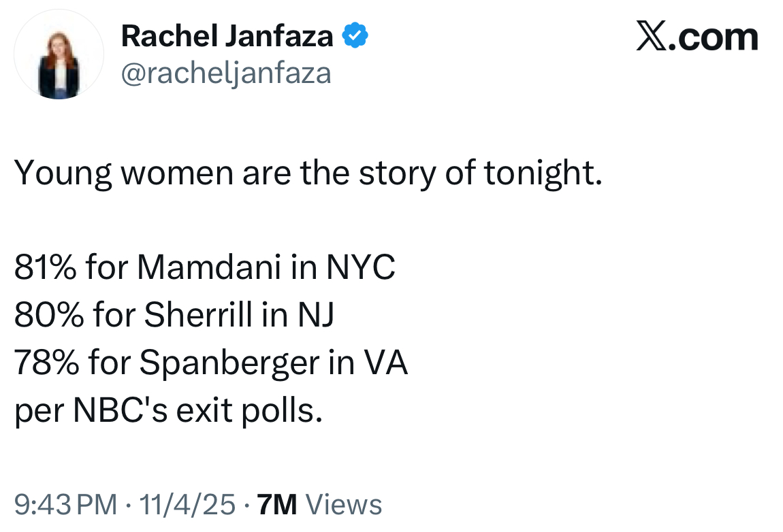This screenshot has width=783, height=532.
Task: Click the "81% for Mamdani in NYC" line
Action: pyautogui.click(x=205, y=267)
